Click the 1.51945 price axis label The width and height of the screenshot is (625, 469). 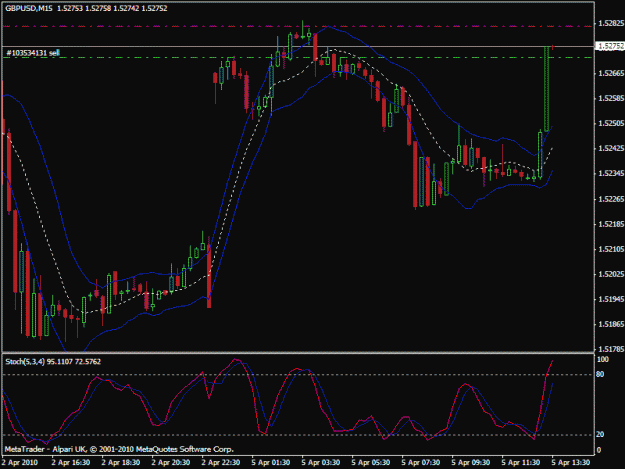tap(611, 299)
